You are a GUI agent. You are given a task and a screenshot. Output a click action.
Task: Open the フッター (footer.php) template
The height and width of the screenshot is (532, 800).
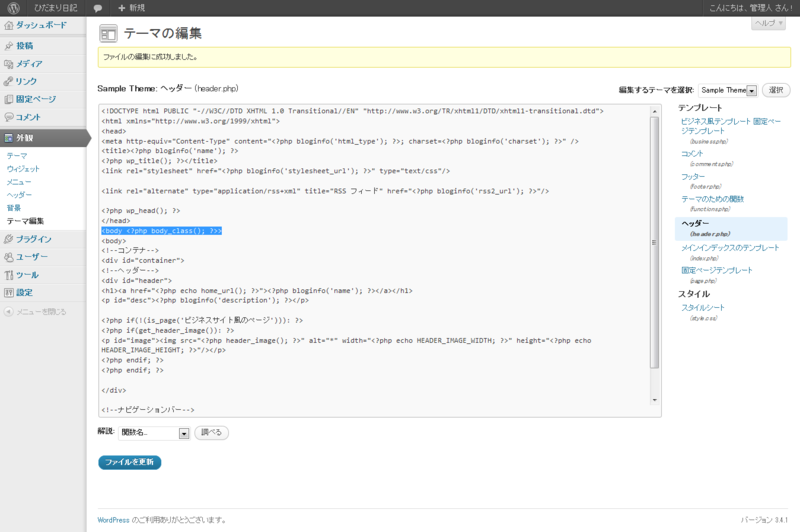(693, 176)
